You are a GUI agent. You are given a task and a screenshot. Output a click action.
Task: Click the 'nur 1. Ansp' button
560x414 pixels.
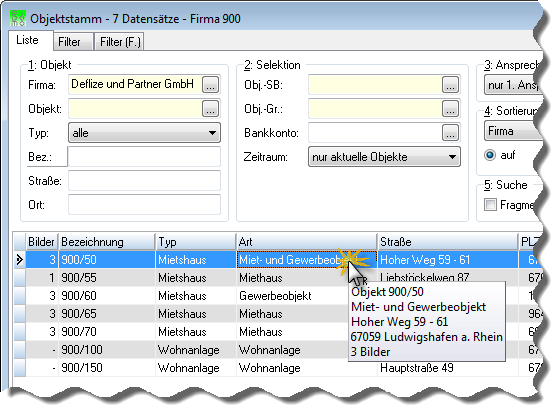(x=514, y=85)
